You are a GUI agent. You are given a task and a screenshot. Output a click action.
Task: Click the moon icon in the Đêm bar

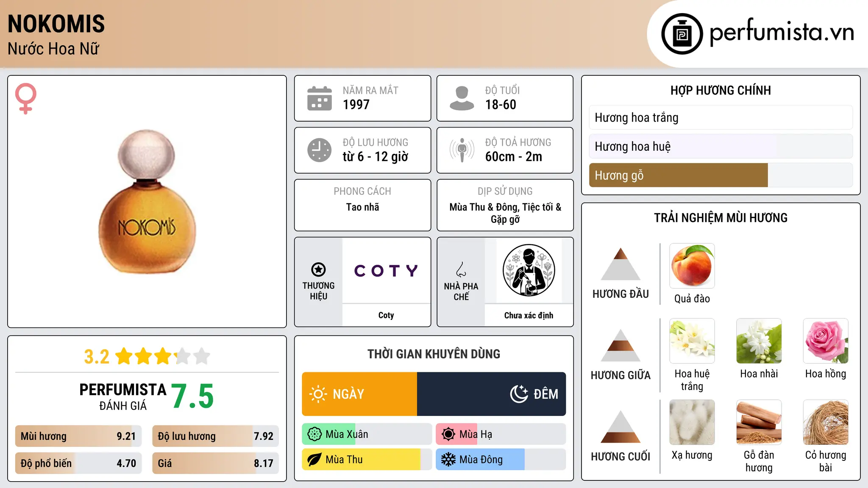click(519, 394)
